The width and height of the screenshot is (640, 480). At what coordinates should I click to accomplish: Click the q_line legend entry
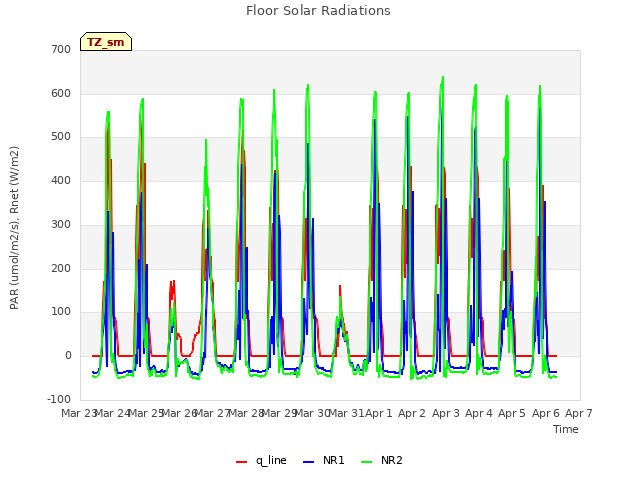coord(261,460)
